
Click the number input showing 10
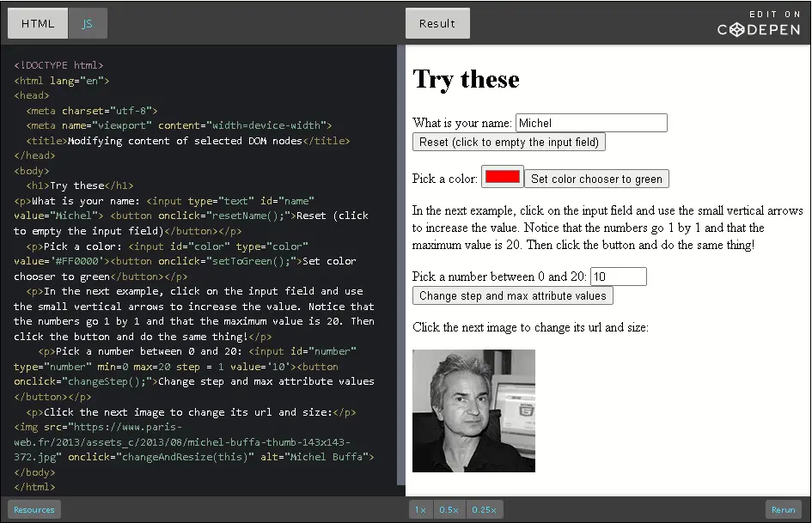pyautogui.click(x=619, y=277)
